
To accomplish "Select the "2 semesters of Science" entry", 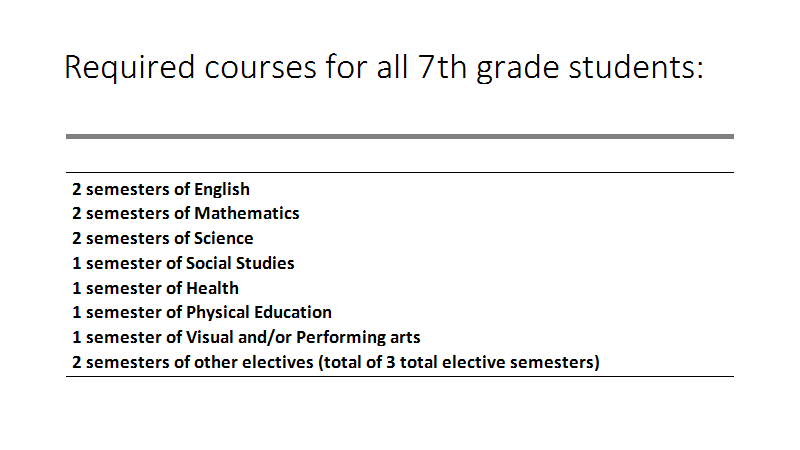I will coord(163,238).
